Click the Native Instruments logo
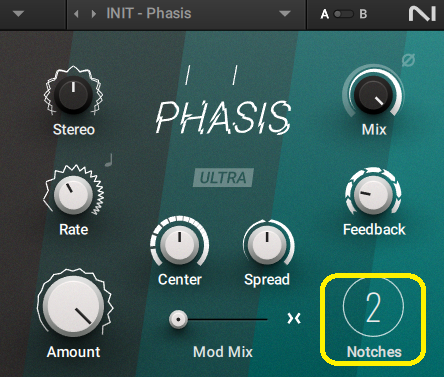The width and height of the screenshot is (444, 377). click(422, 14)
